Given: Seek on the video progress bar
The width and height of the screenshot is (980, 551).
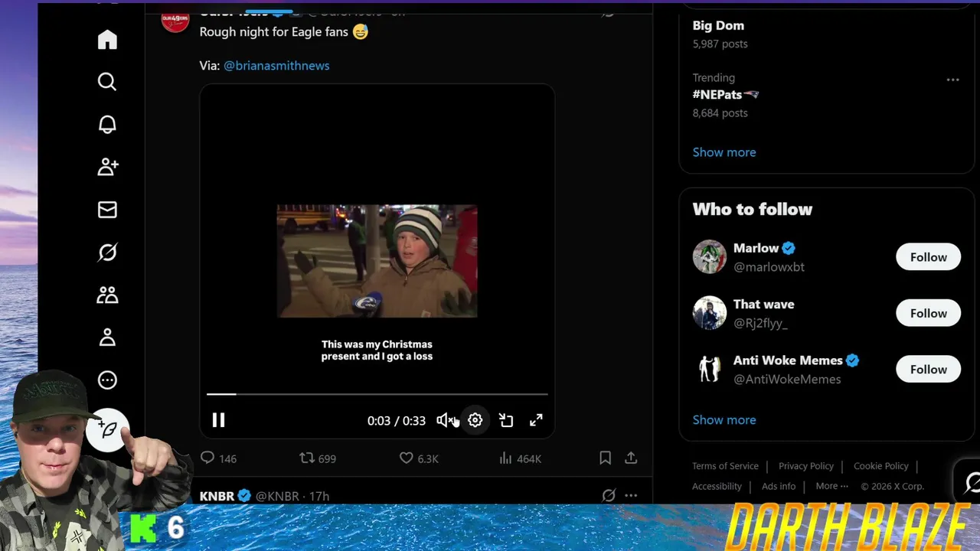Looking at the screenshot, I should pos(377,394).
